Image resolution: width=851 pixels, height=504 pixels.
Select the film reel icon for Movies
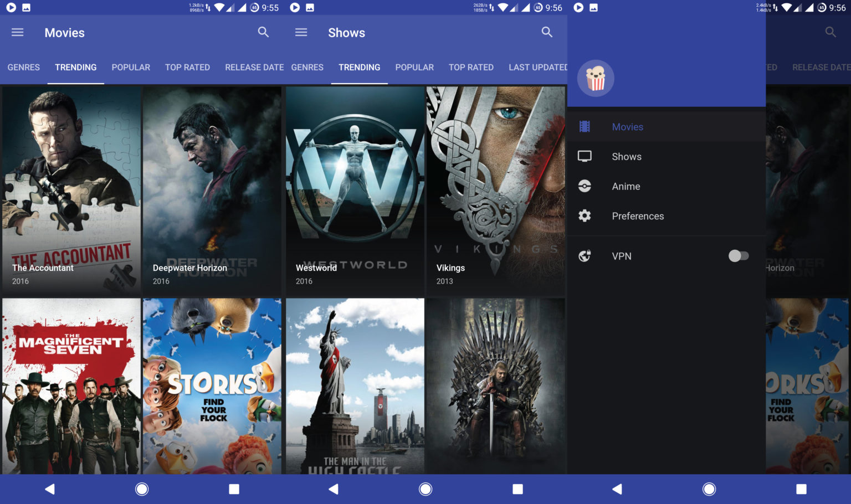point(585,126)
